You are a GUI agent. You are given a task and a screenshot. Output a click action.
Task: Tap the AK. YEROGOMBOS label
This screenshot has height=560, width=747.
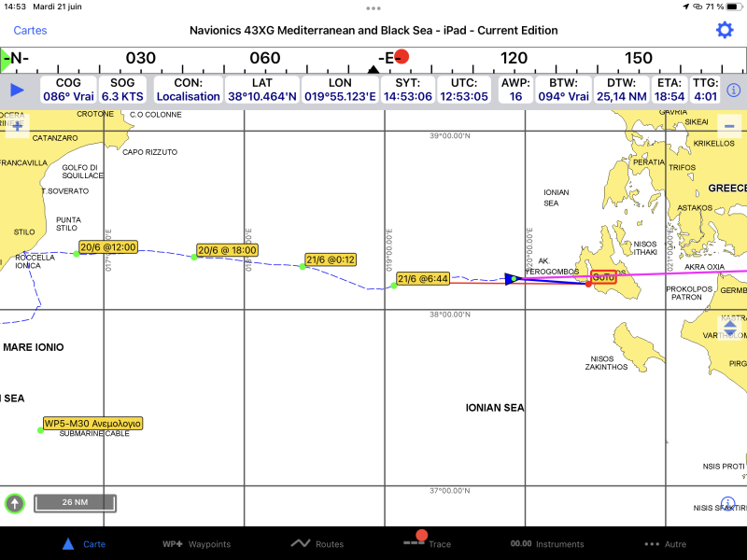coord(552,266)
